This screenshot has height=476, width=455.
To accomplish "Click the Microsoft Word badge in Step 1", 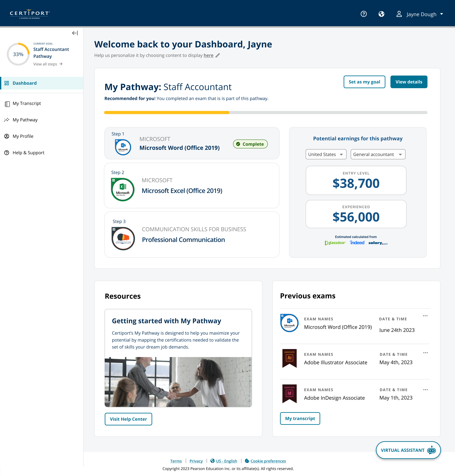I will click(123, 147).
